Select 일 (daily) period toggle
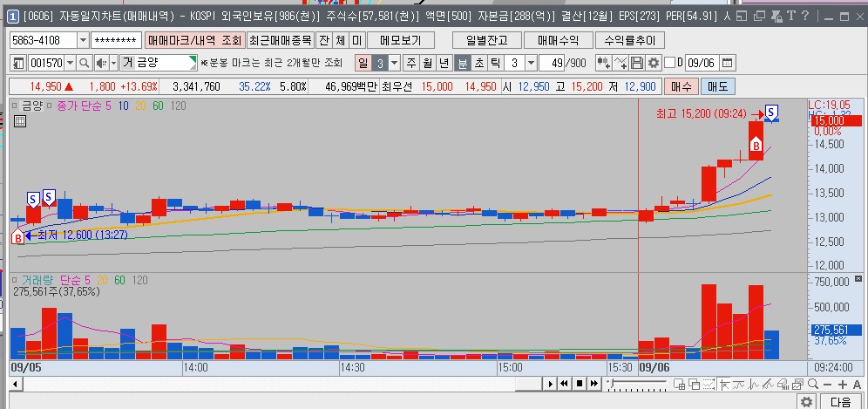Screen dimensions: 868x409 click(x=363, y=63)
